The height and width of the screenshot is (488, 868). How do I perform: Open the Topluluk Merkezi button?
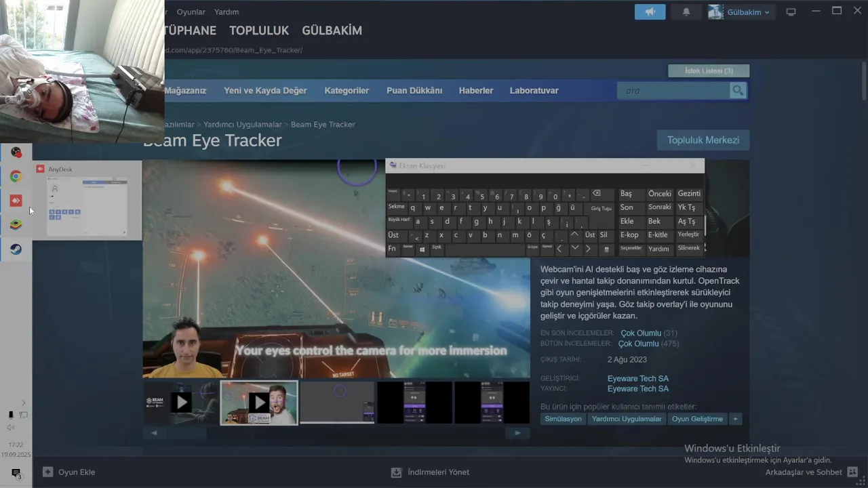click(703, 140)
